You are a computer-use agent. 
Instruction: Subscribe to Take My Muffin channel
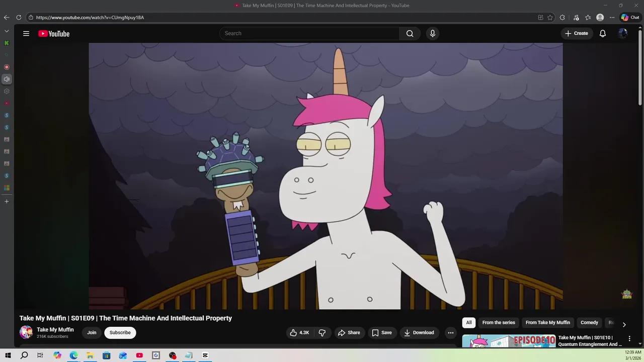[x=120, y=332]
